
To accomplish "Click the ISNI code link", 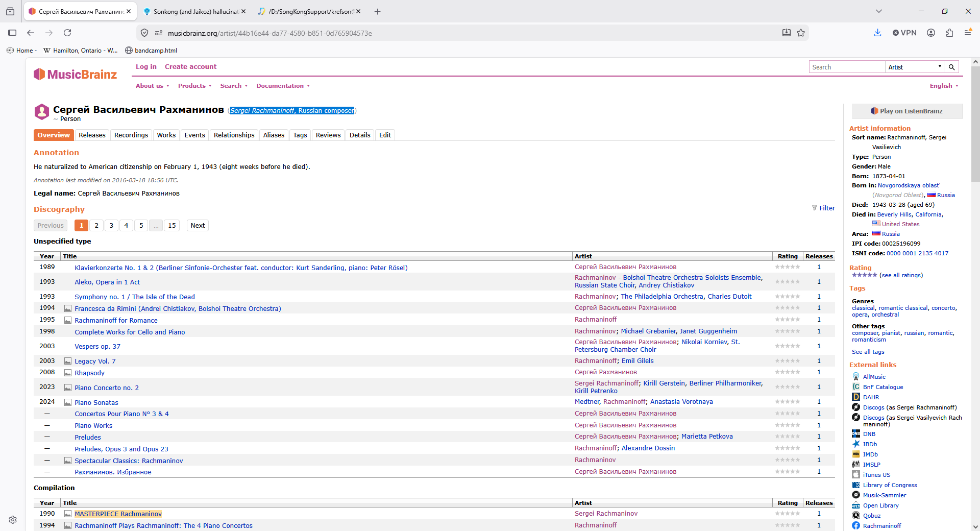I will [917, 253].
